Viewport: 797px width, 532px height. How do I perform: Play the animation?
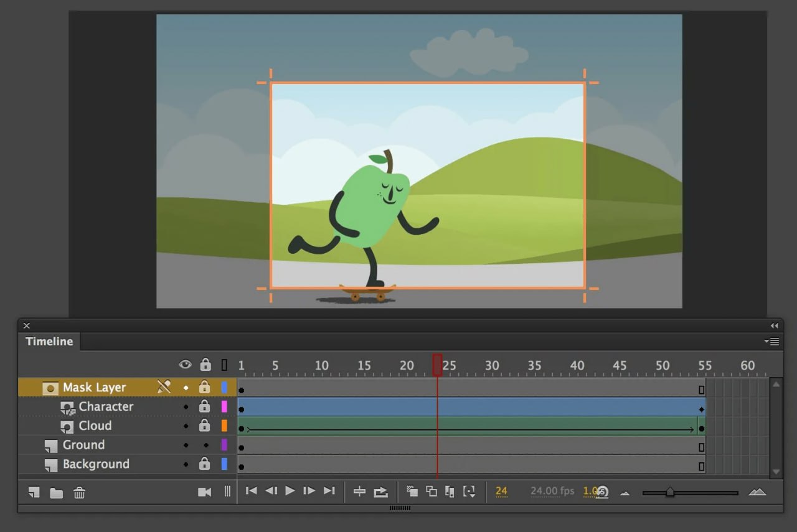(x=290, y=491)
